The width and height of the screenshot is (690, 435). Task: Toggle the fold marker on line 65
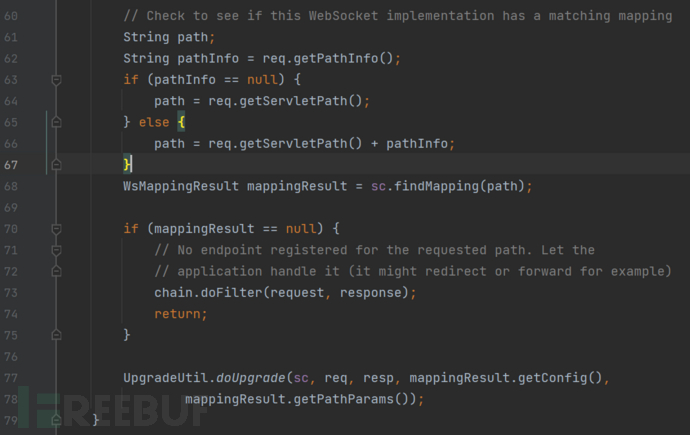[57, 122]
